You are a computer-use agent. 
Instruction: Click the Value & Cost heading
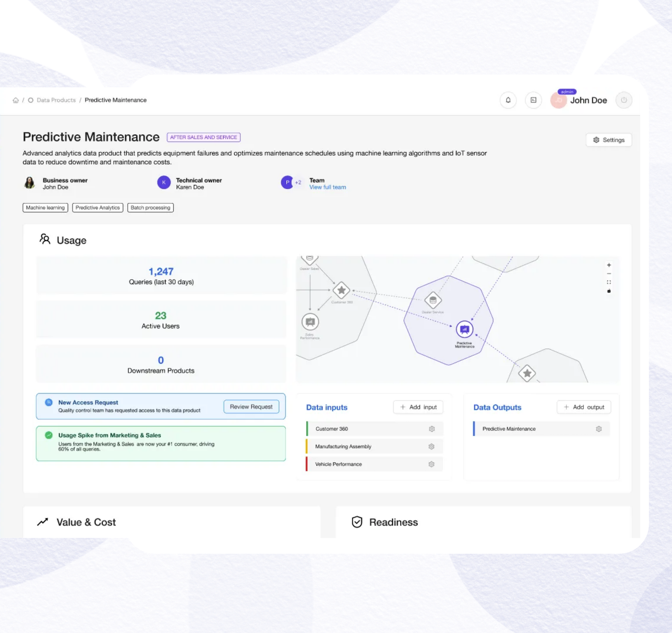[86, 523]
